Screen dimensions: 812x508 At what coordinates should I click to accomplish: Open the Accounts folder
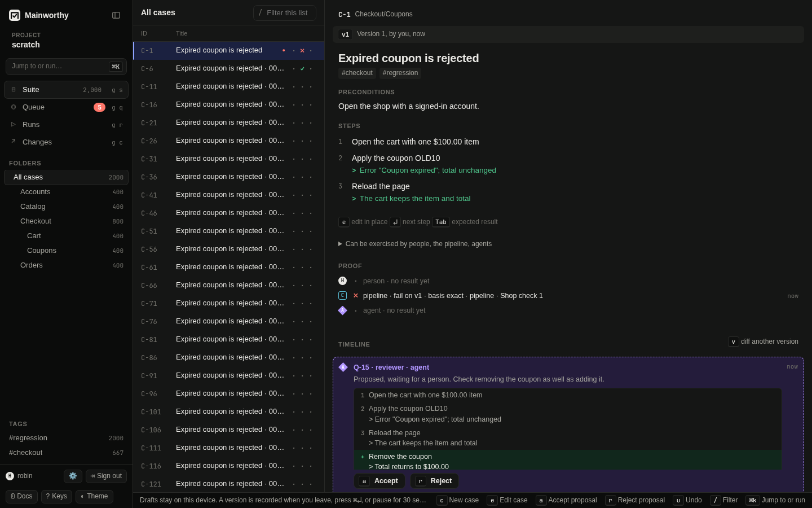[x=67, y=192]
